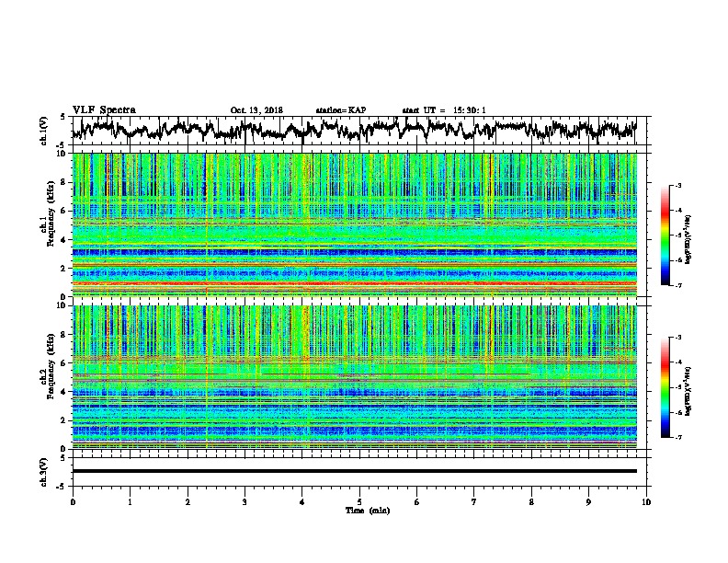Click the "5" tick on ch.1(V) axis
This screenshot has width=728, height=563.
pyautogui.click(x=63, y=117)
